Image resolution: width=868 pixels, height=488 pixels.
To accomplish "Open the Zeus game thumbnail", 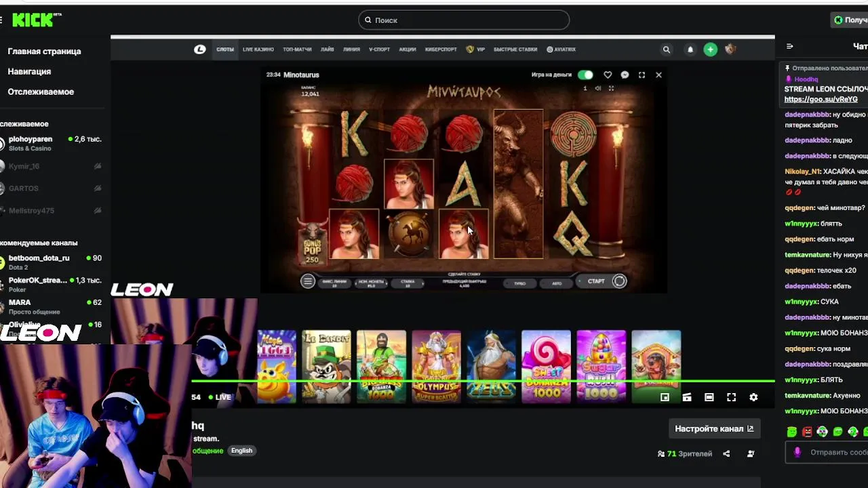I will (491, 367).
